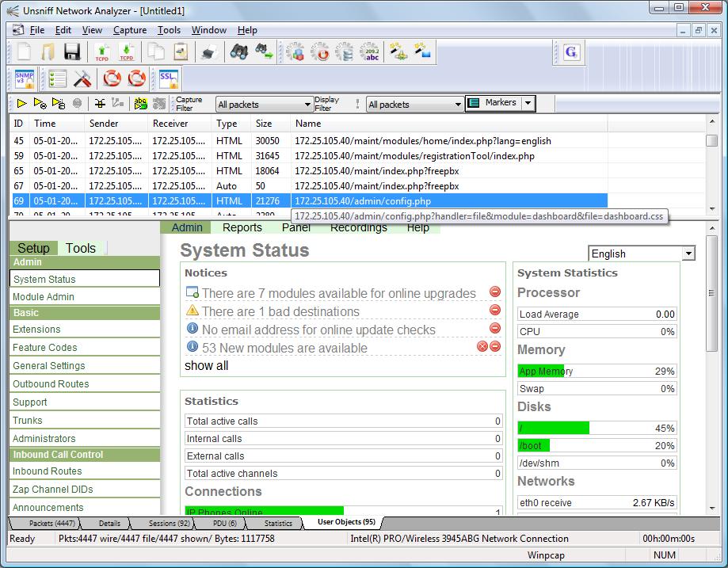This screenshot has width=728, height=568.
Task: Click the gear icon with red power symbol
Action: [319, 51]
